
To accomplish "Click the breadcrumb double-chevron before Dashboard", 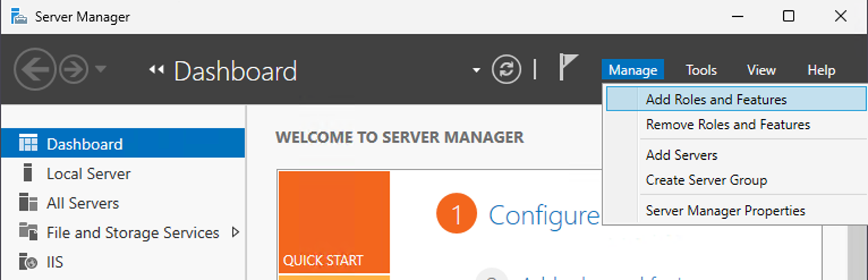I will [x=156, y=70].
